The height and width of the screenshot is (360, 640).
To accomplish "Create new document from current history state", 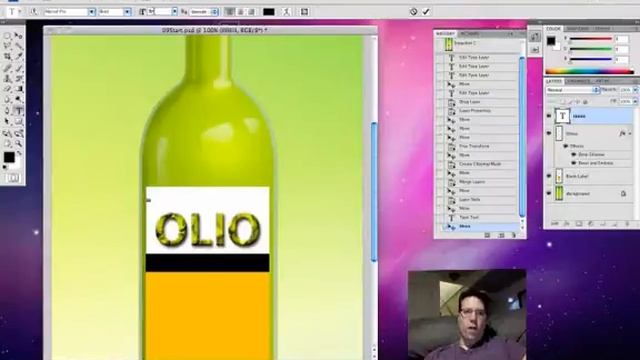I will (x=487, y=235).
